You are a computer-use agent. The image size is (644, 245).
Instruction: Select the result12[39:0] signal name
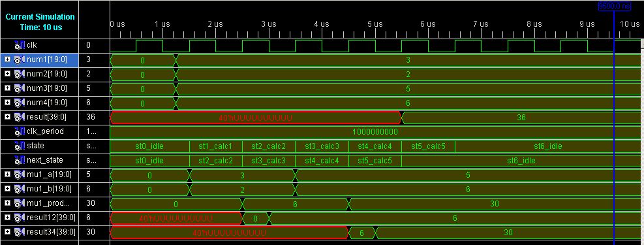click(x=51, y=218)
